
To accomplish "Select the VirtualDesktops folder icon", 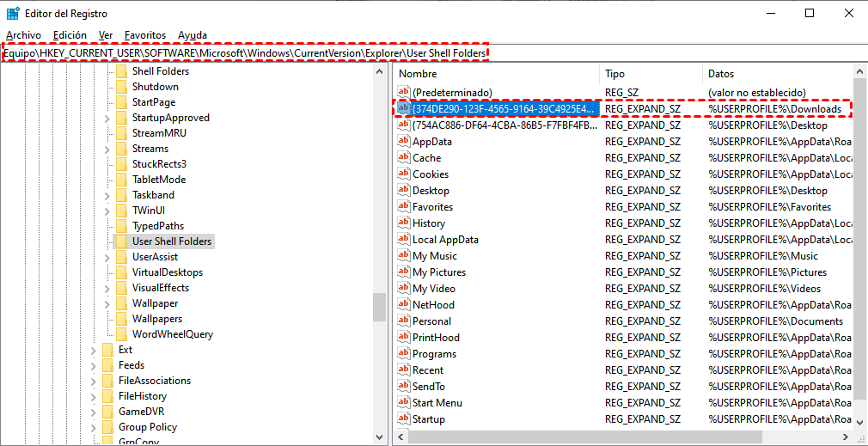I will click(121, 272).
